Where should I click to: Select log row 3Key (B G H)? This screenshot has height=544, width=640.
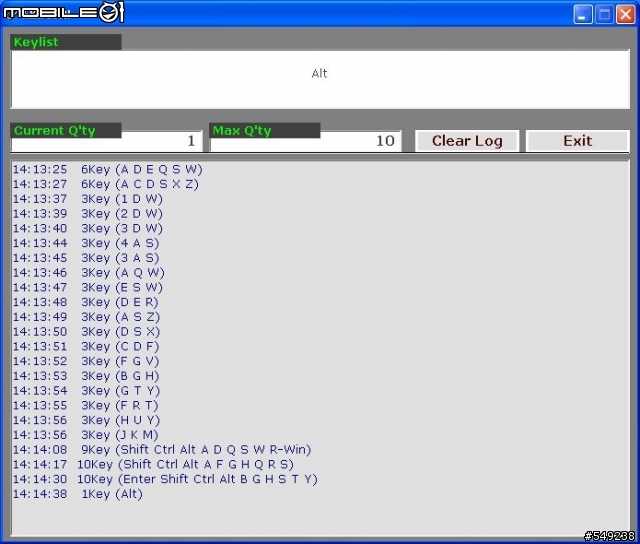coord(86,376)
